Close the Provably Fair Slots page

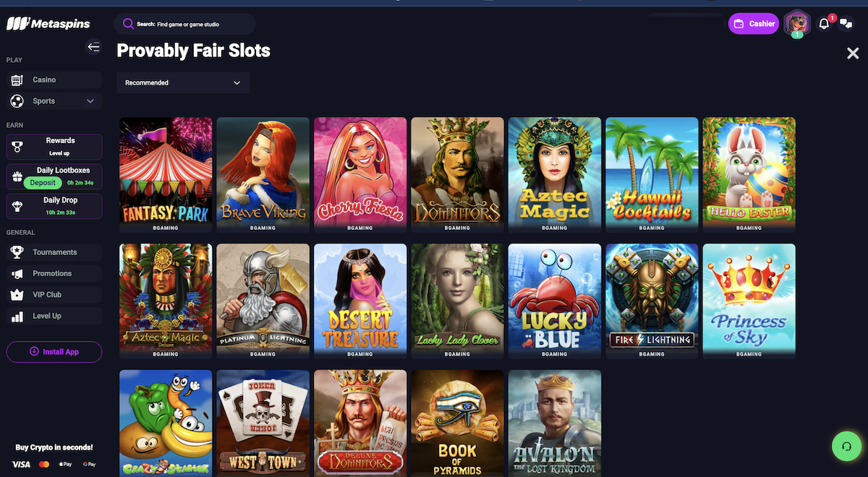coord(853,53)
